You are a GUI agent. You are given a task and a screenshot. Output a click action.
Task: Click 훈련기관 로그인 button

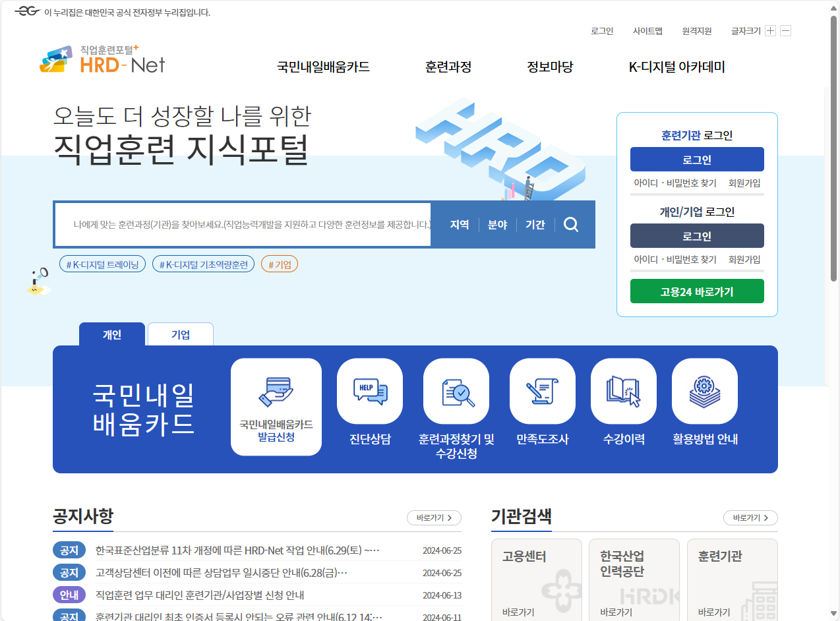click(x=697, y=160)
